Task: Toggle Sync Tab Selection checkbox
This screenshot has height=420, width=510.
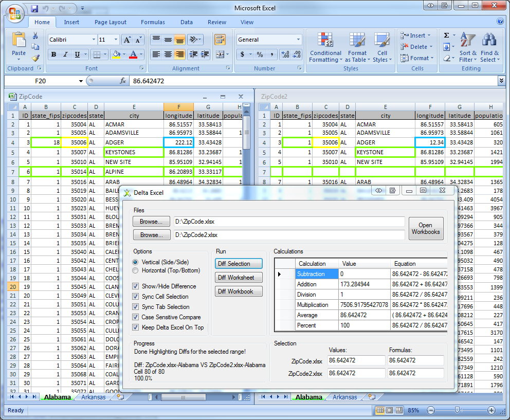Action: click(x=136, y=306)
